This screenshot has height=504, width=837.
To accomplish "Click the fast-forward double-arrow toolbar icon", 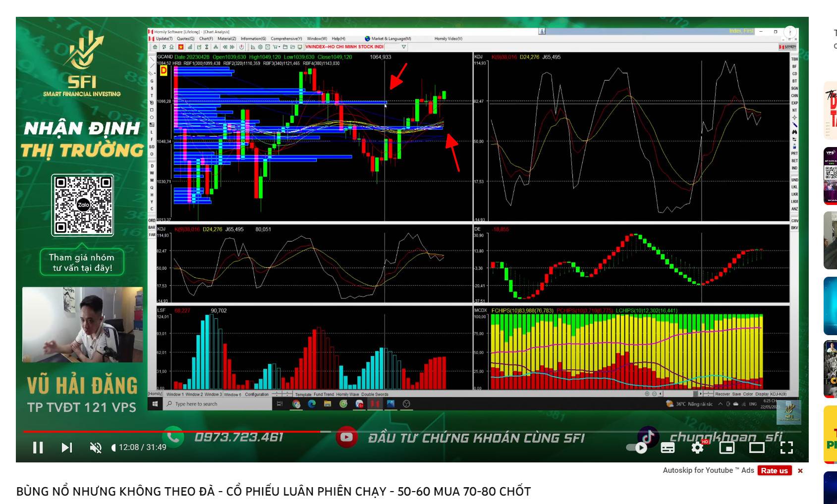I will [x=232, y=47].
